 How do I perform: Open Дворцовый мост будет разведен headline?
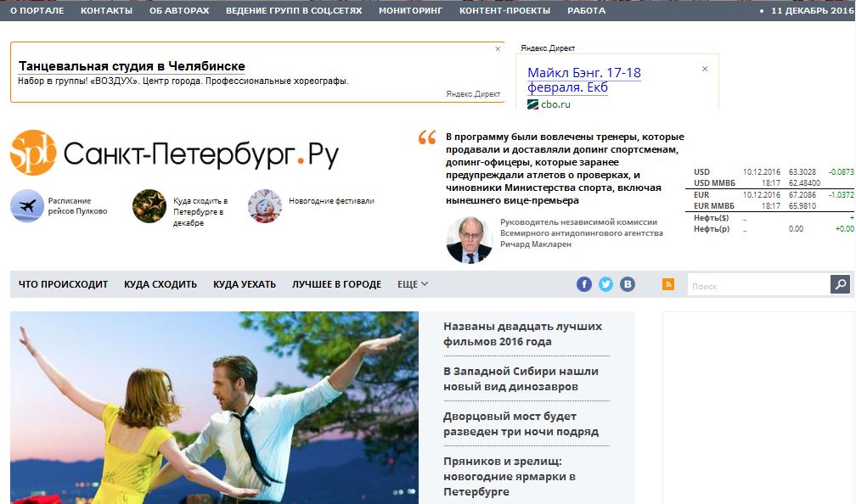coord(521,424)
